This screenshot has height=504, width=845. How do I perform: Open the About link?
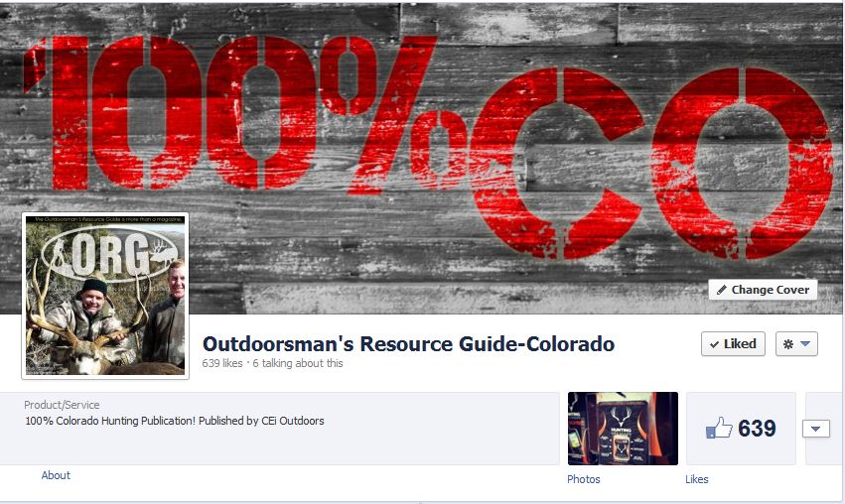[x=56, y=475]
